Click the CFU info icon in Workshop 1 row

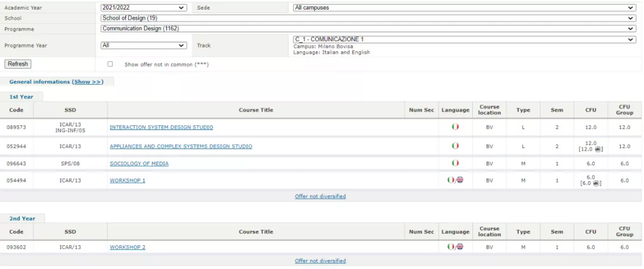point(595,183)
